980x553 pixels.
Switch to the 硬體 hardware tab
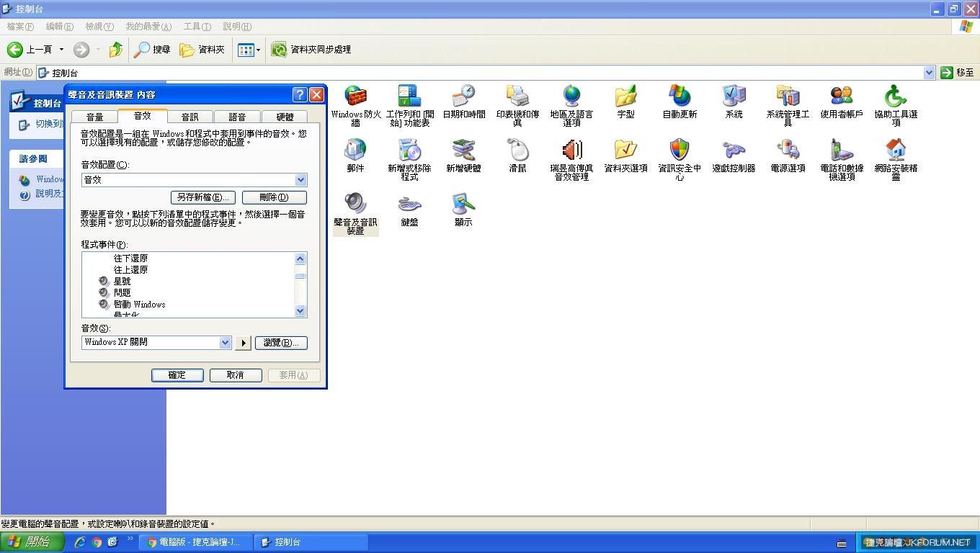[285, 117]
